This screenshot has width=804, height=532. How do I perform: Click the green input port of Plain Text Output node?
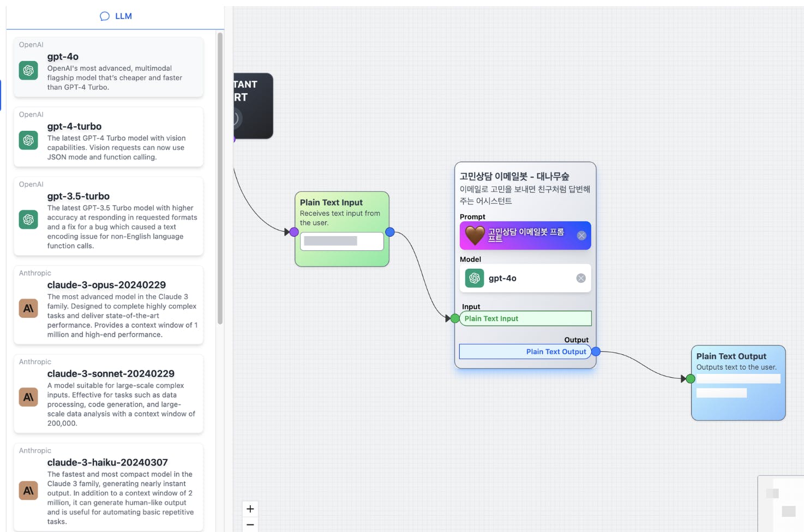691,379
